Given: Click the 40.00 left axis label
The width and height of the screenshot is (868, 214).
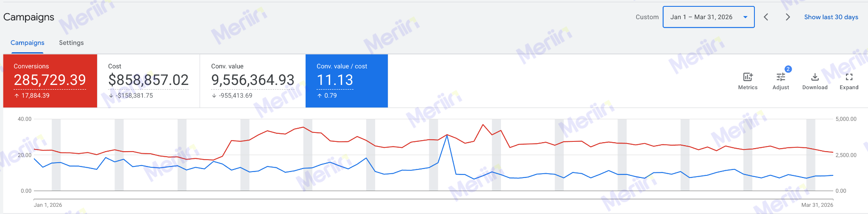Looking at the screenshot, I should point(25,119).
